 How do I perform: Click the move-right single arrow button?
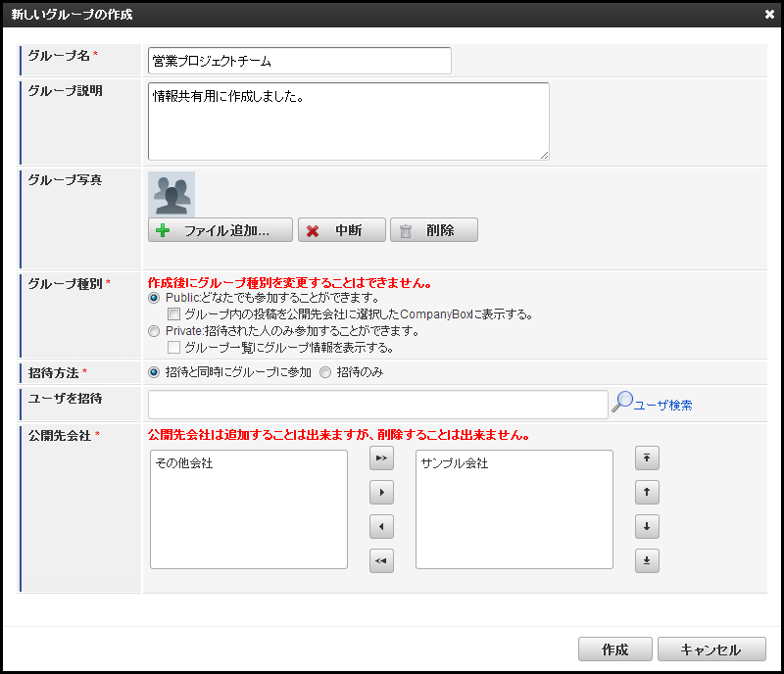381,492
